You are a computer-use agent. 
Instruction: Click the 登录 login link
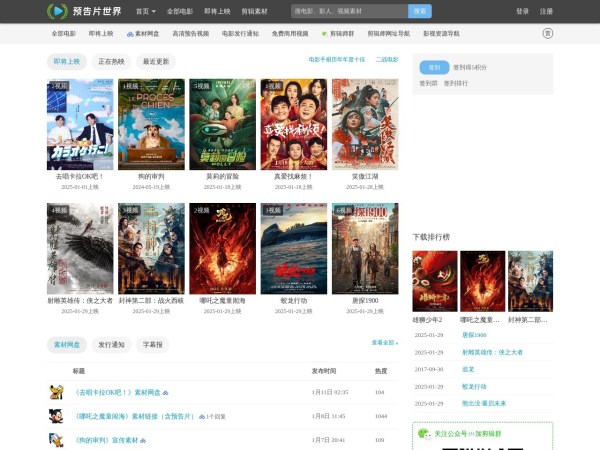point(522,11)
